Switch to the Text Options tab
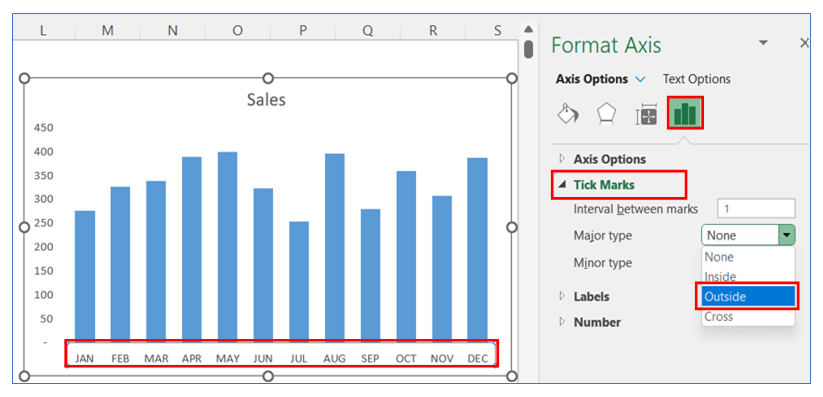Screen dimensions: 823x397 (697, 79)
